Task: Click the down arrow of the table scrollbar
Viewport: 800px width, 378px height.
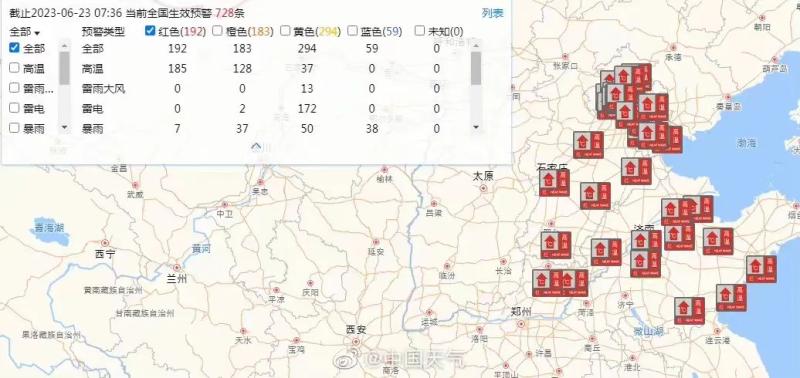Action: (x=476, y=127)
